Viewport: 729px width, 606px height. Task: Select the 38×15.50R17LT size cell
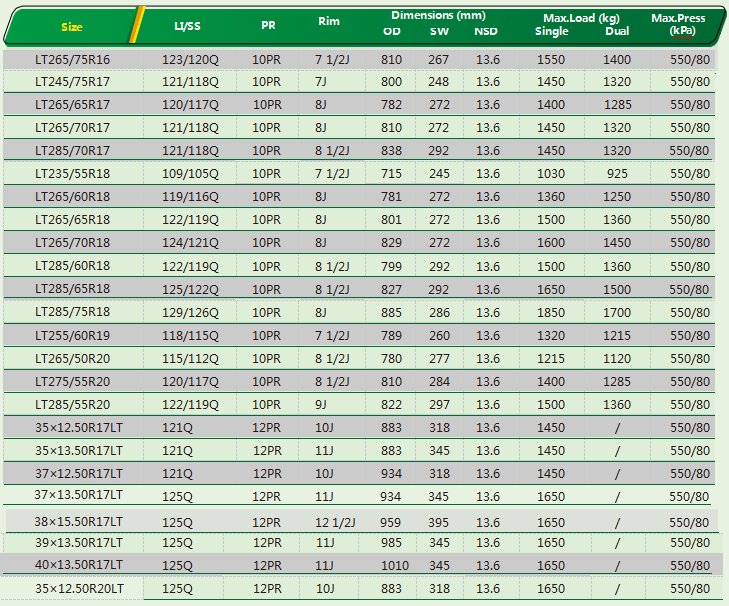tap(78, 522)
